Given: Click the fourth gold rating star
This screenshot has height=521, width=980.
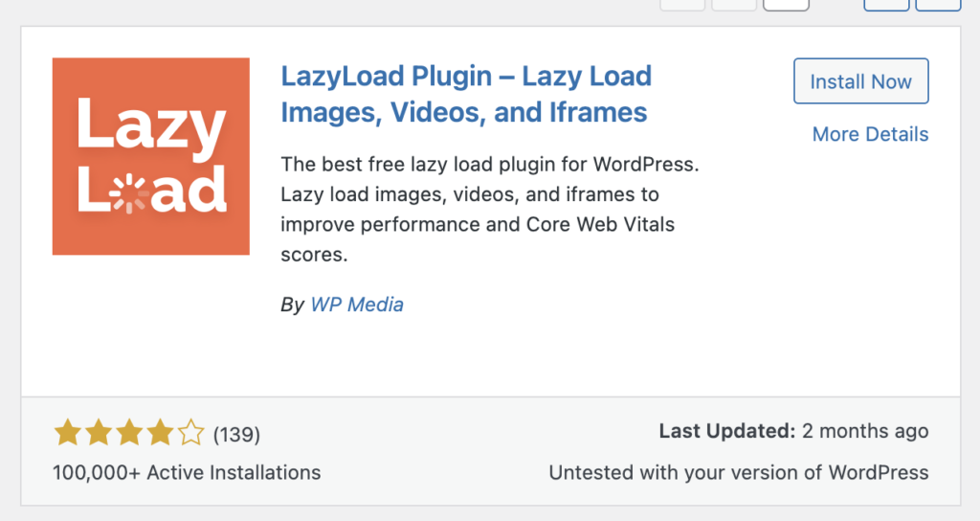Looking at the screenshot, I should point(160,434).
